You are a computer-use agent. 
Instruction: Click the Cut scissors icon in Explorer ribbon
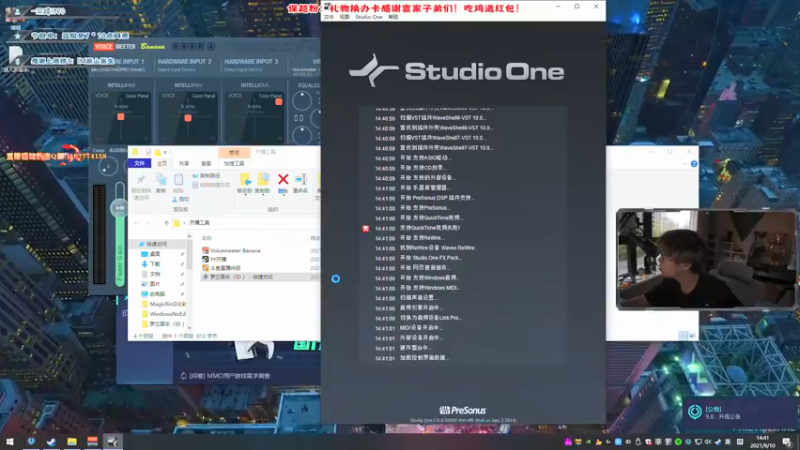pyautogui.click(x=175, y=199)
